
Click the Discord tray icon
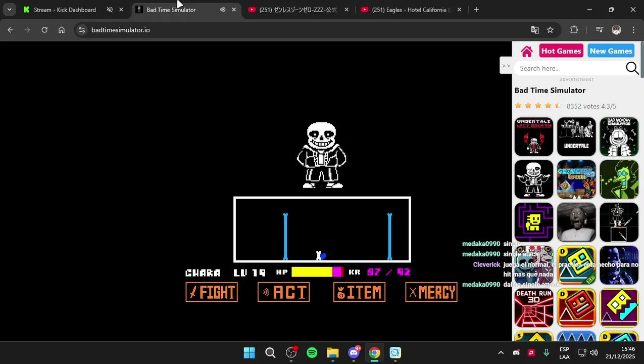(516, 352)
